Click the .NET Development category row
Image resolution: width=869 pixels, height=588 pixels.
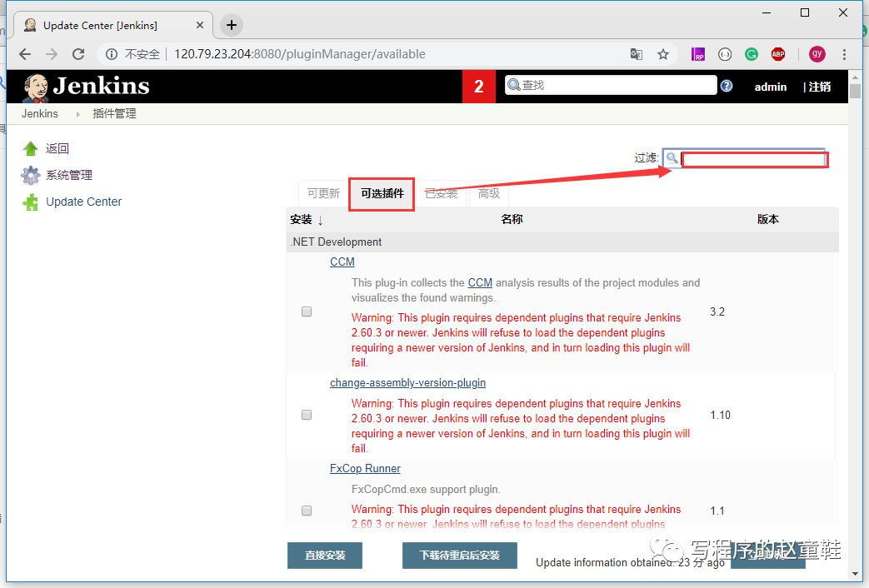pyautogui.click(x=562, y=242)
